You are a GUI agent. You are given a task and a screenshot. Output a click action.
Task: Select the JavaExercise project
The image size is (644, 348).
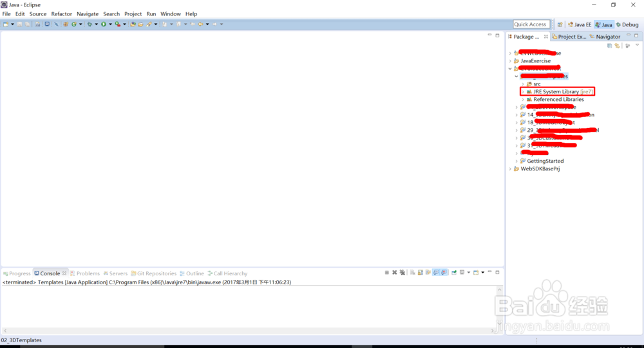pos(536,60)
